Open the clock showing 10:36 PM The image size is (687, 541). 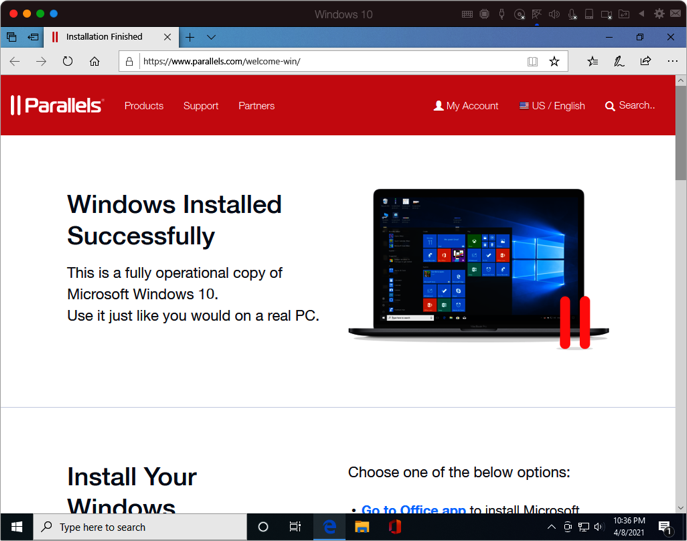point(629,527)
